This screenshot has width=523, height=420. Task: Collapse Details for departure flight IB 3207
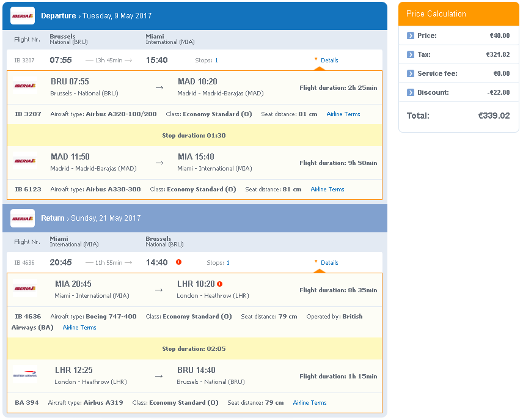(326, 60)
